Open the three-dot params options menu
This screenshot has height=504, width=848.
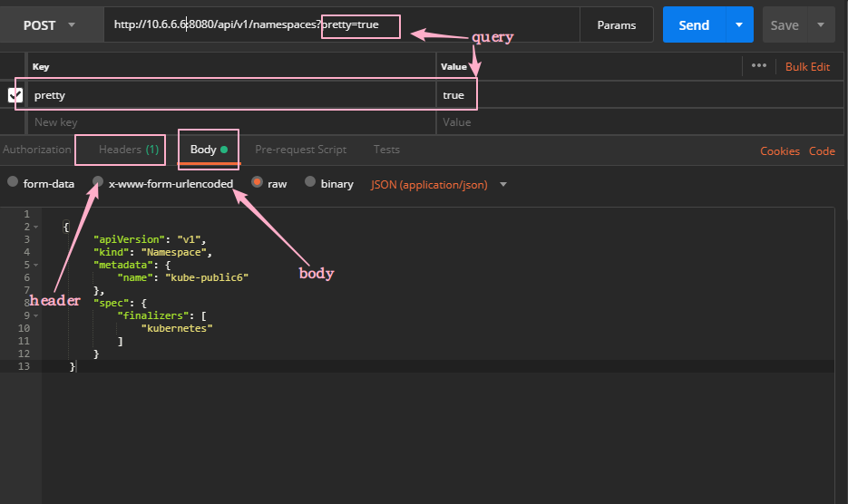759,65
